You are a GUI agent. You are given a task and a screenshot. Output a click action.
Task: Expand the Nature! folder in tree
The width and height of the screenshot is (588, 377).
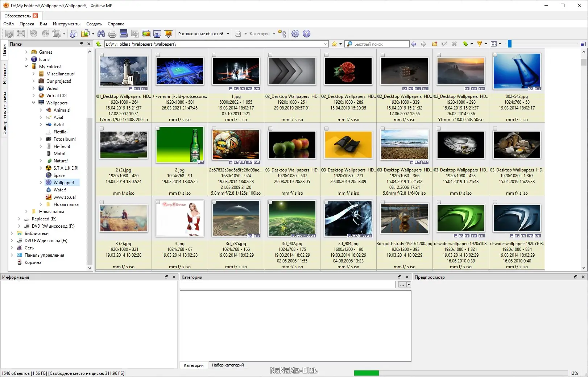pyautogui.click(x=41, y=161)
